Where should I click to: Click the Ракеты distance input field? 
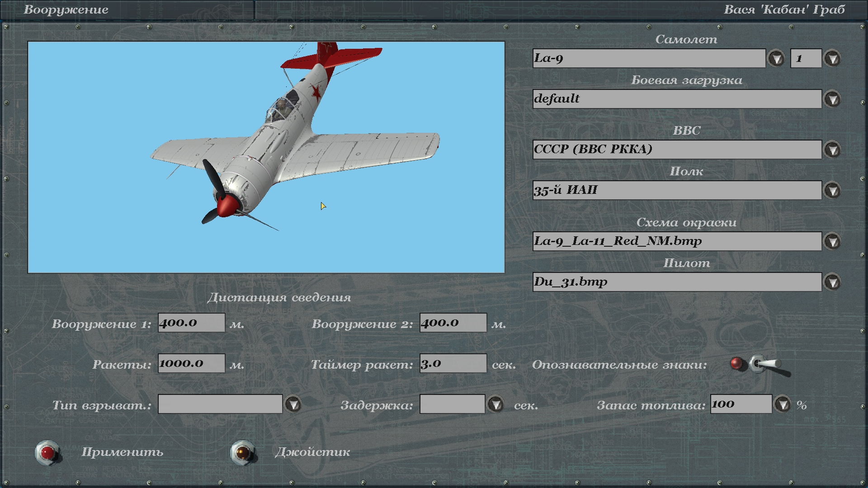point(191,363)
